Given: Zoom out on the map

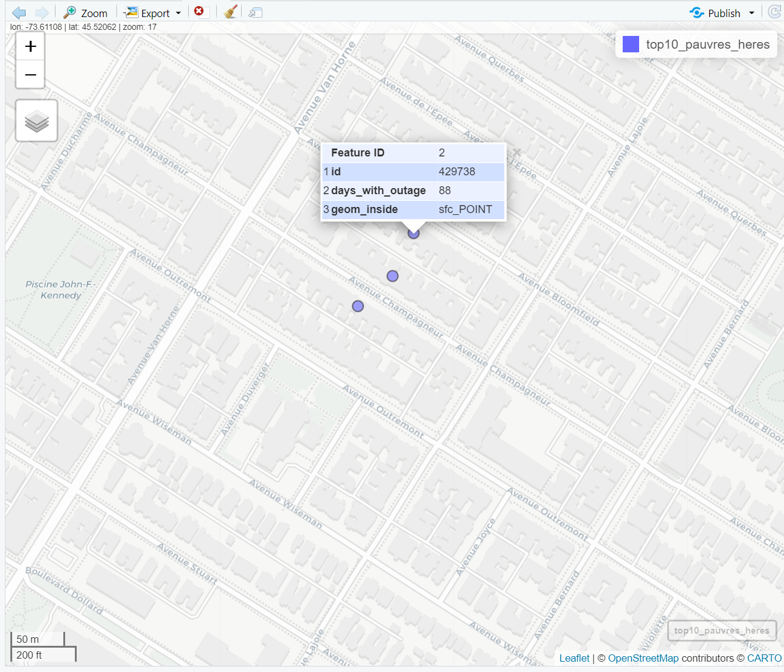Looking at the screenshot, I should (x=30, y=75).
